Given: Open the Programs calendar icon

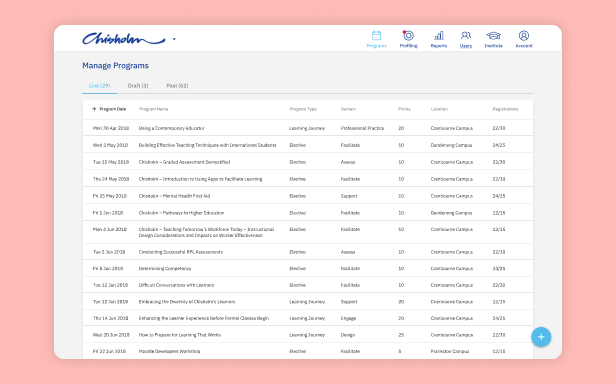Looking at the screenshot, I should pos(376,36).
